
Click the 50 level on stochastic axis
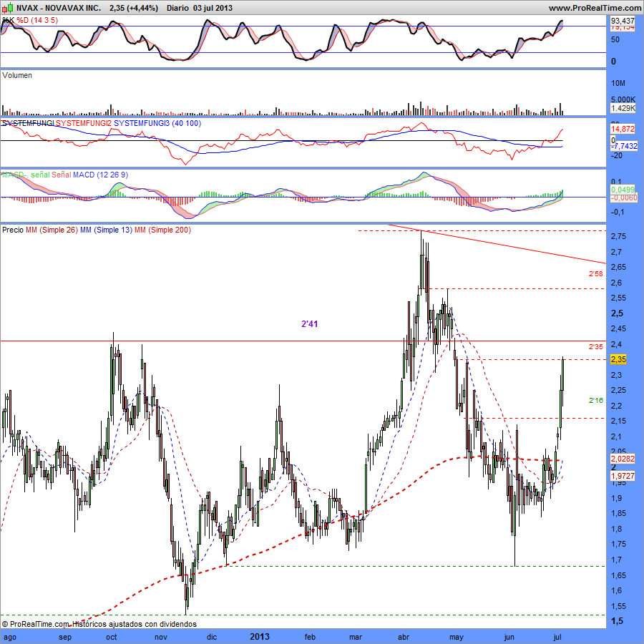point(615,40)
